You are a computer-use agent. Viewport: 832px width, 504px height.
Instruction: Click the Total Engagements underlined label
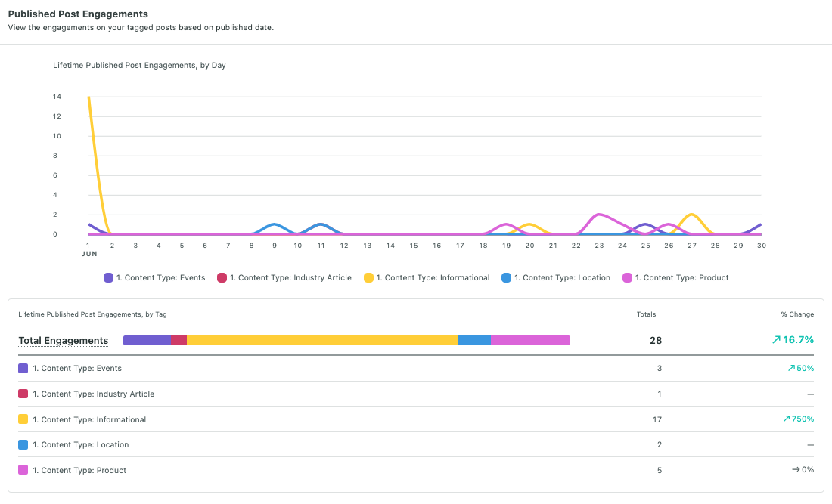tap(63, 341)
